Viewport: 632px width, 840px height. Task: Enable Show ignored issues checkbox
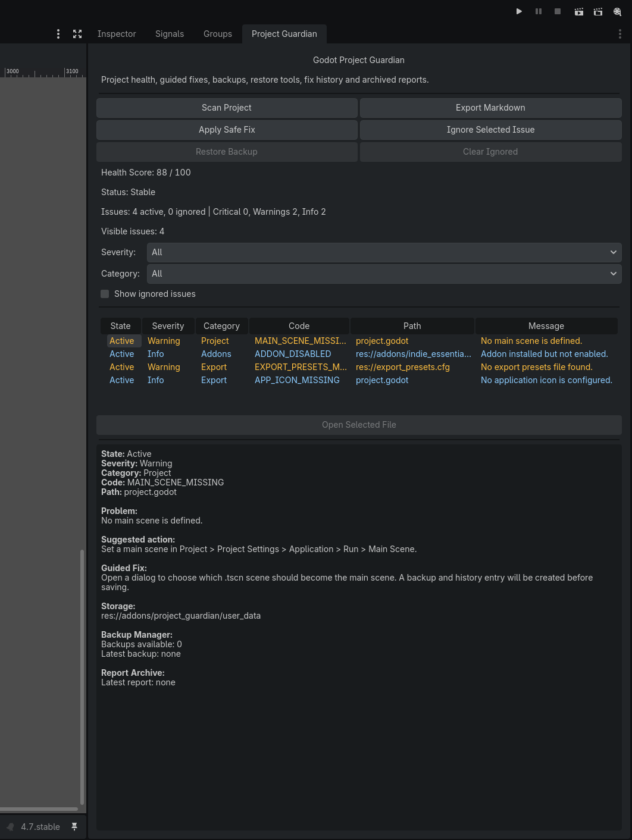pyautogui.click(x=105, y=294)
